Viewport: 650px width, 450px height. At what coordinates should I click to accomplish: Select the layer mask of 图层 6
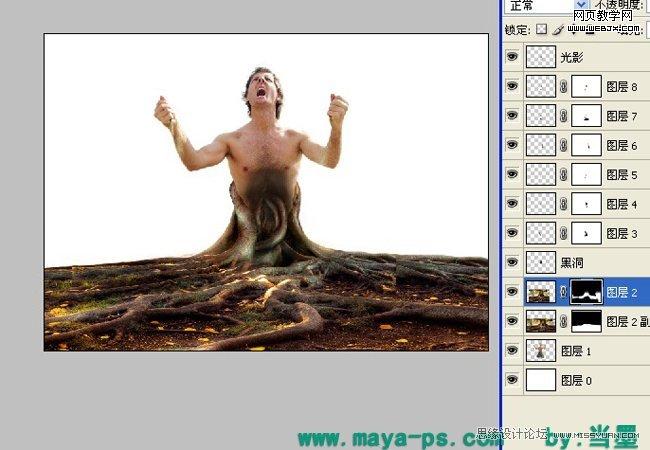[x=586, y=145]
